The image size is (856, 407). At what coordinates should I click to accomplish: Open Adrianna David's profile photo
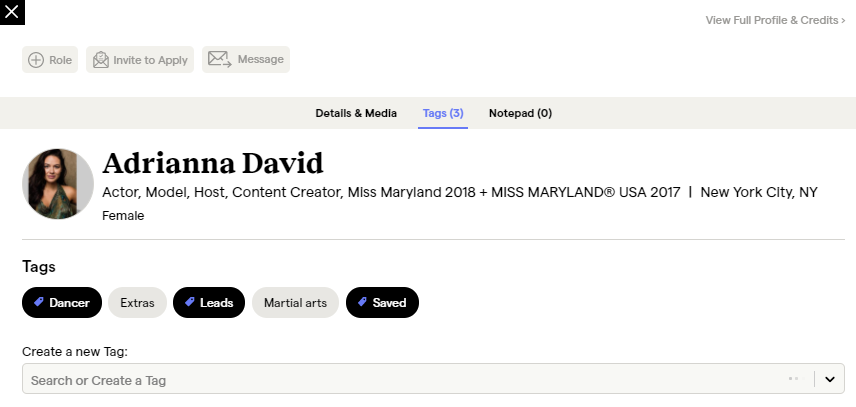tap(58, 184)
